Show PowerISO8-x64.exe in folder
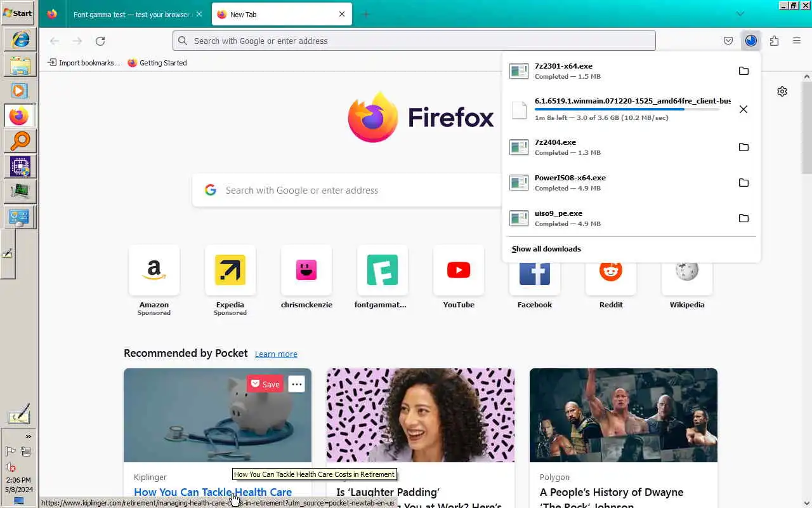Viewport: 812px width, 508px height. coord(743,183)
